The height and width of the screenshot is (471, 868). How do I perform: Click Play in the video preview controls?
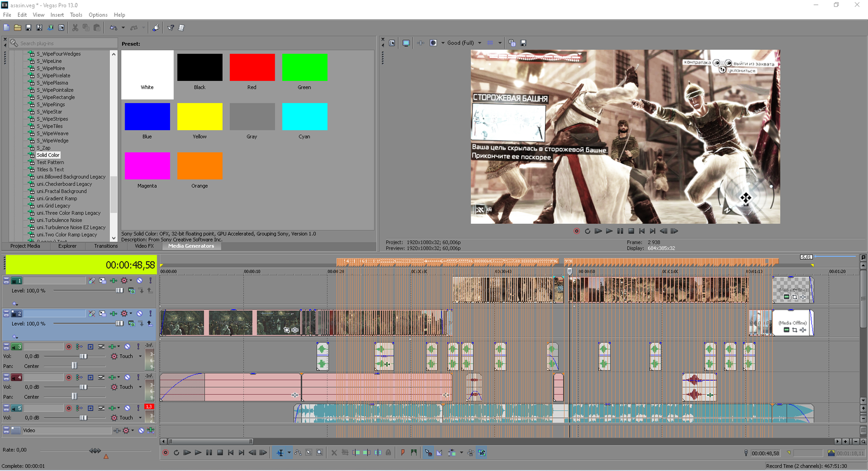click(609, 231)
